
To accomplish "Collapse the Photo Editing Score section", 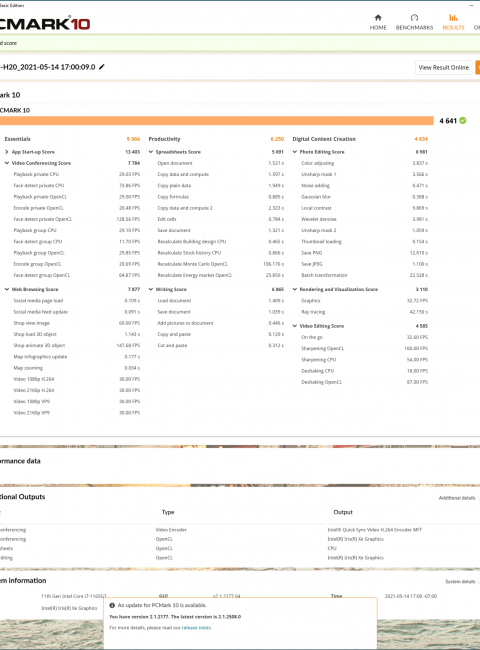I will point(295,152).
